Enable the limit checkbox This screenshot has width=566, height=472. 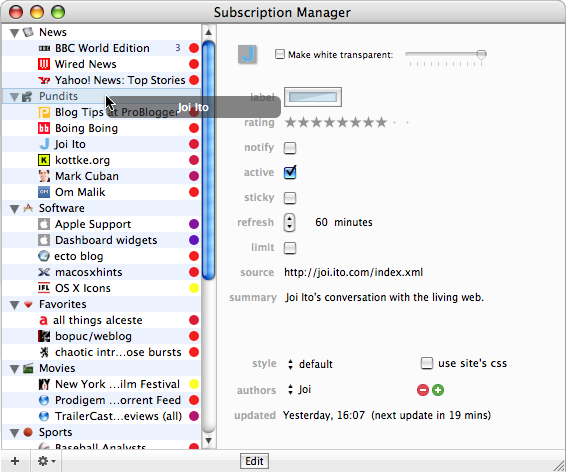tap(290, 248)
